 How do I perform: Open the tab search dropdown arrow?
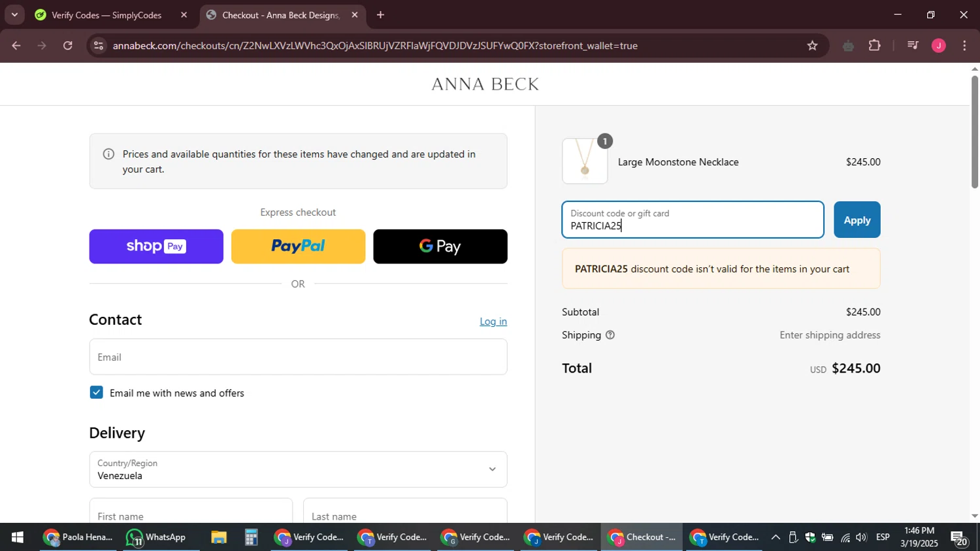tap(14, 14)
